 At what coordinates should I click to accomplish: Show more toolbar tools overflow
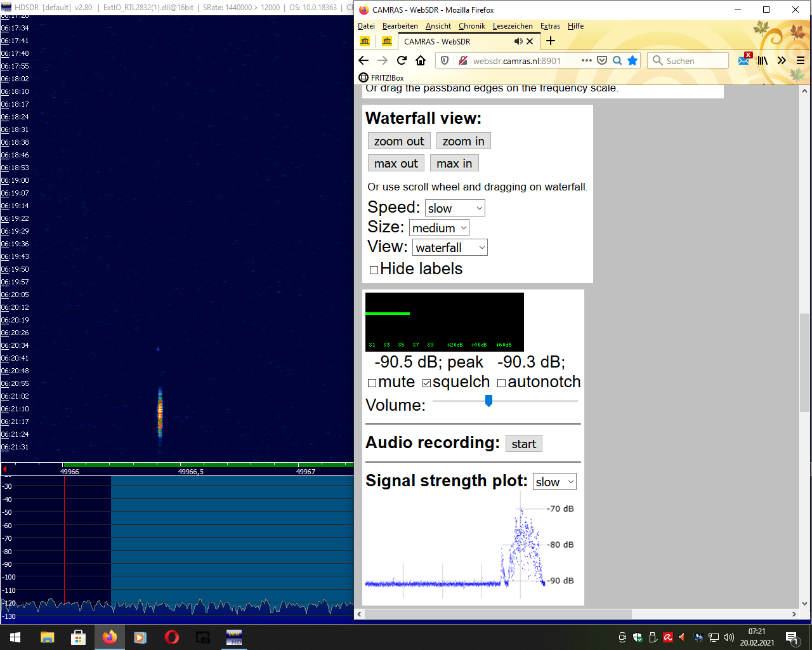782,60
